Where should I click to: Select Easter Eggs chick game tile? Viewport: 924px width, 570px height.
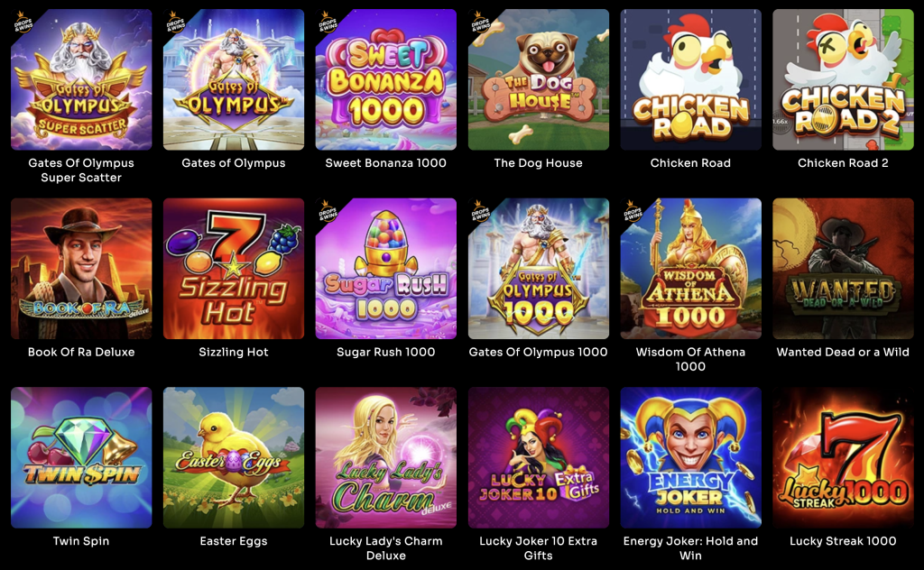click(234, 457)
